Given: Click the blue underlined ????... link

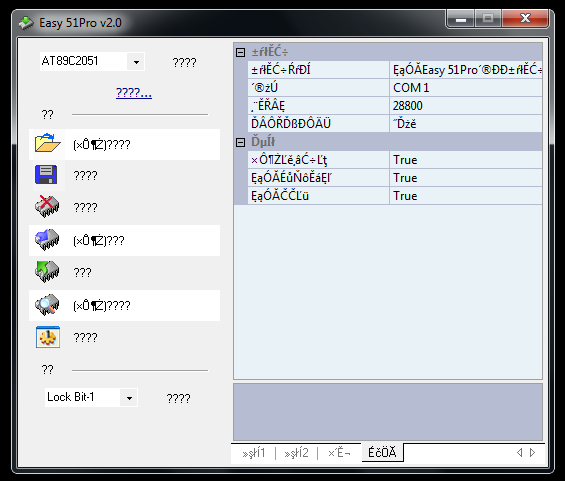Looking at the screenshot, I should (x=134, y=93).
